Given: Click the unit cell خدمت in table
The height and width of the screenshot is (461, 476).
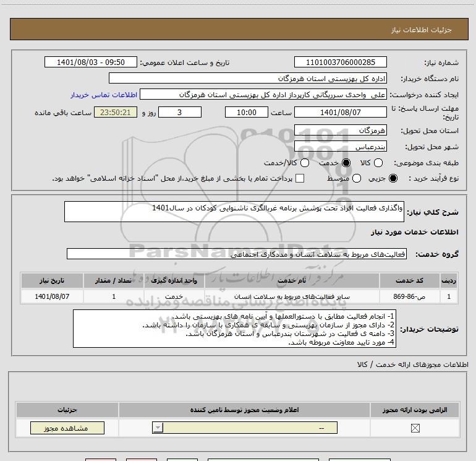Looking at the screenshot, I should pyautogui.click(x=174, y=296).
